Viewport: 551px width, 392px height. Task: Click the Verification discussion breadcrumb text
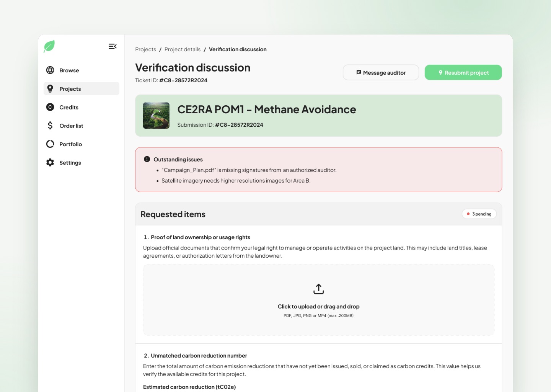[238, 49]
